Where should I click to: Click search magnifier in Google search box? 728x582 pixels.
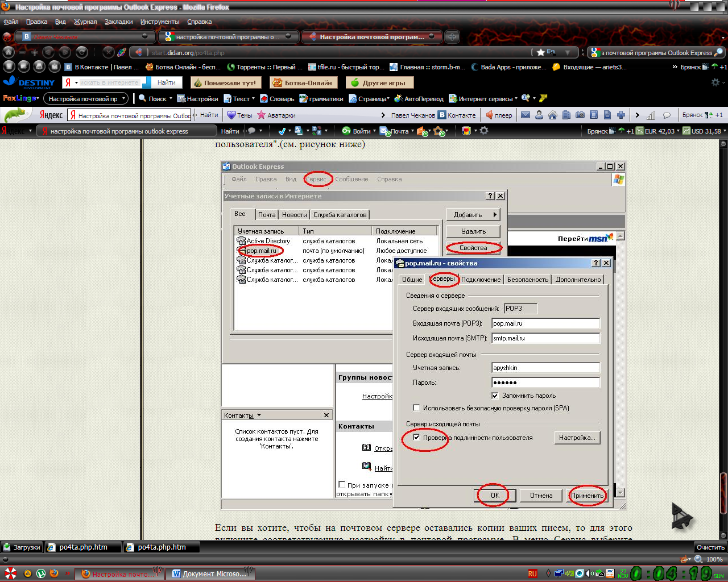(718, 52)
